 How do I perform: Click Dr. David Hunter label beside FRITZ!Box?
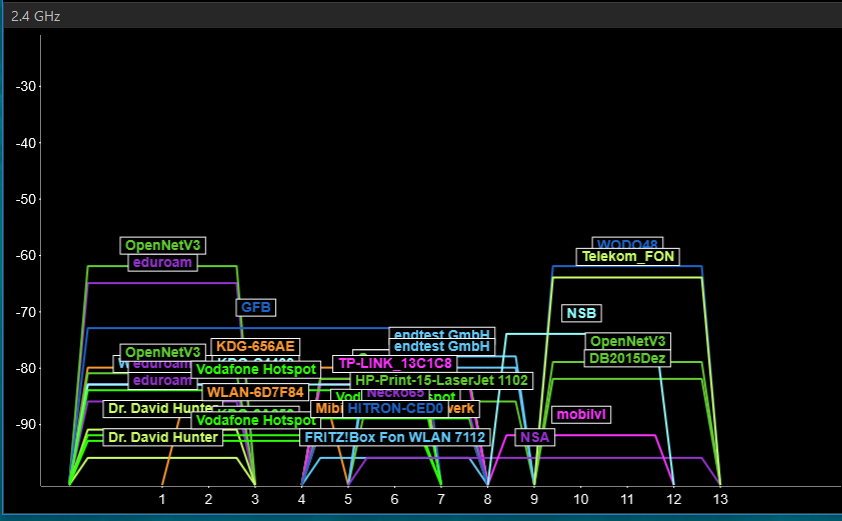click(163, 437)
